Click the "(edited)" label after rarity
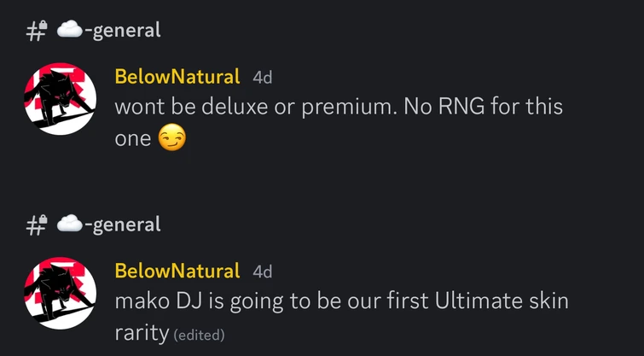The height and width of the screenshot is (356, 644). [x=199, y=335]
